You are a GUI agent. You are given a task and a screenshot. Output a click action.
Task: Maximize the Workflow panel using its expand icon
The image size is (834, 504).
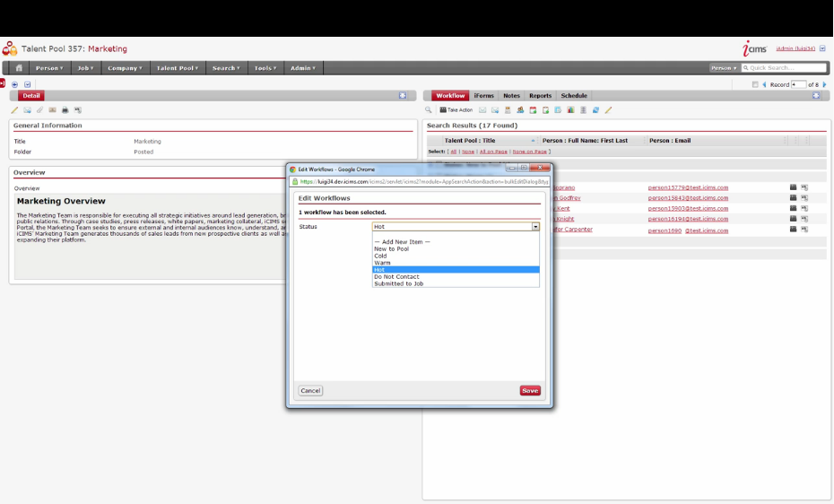pyautogui.click(x=816, y=96)
